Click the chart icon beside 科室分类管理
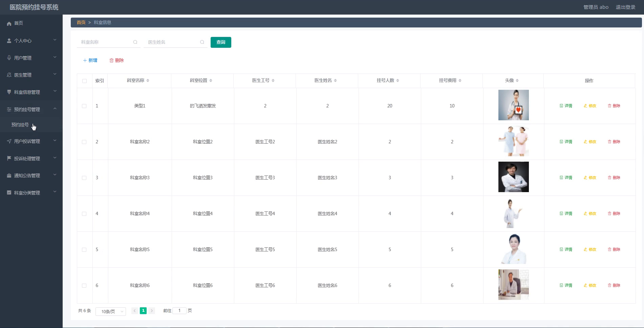The height and width of the screenshot is (328, 644). click(x=9, y=192)
